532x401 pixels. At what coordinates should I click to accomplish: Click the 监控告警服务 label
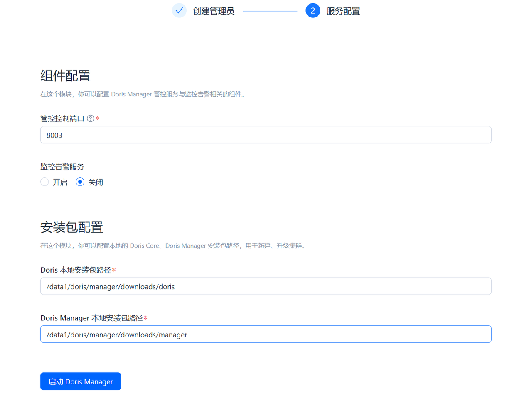pyautogui.click(x=62, y=167)
